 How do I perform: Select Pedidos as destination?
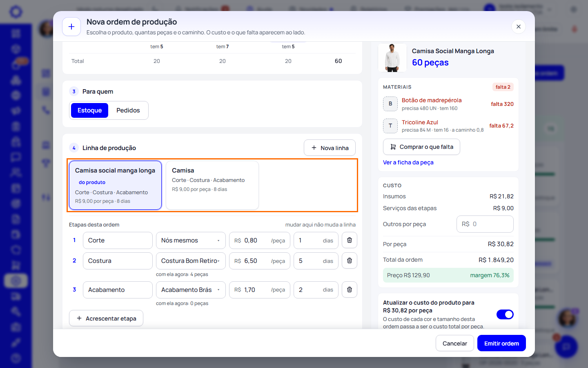click(x=128, y=110)
